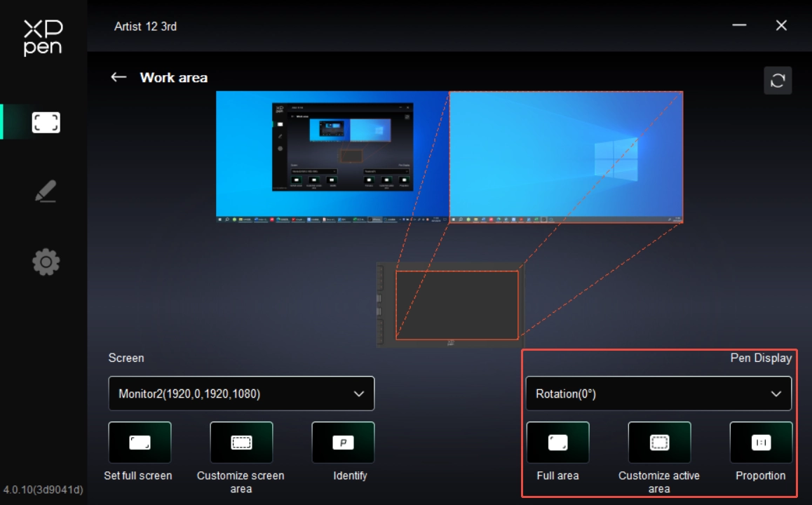Expand the Monitor2 screen dropdown
This screenshot has height=505, width=812.
point(241,393)
